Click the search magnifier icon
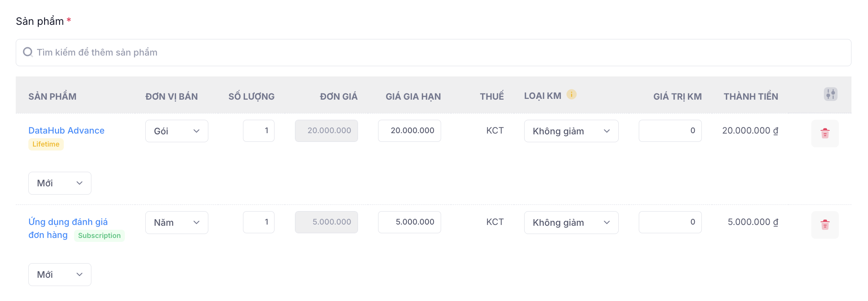The width and height of the screenshot is (868, 301). tap(28, 52)
